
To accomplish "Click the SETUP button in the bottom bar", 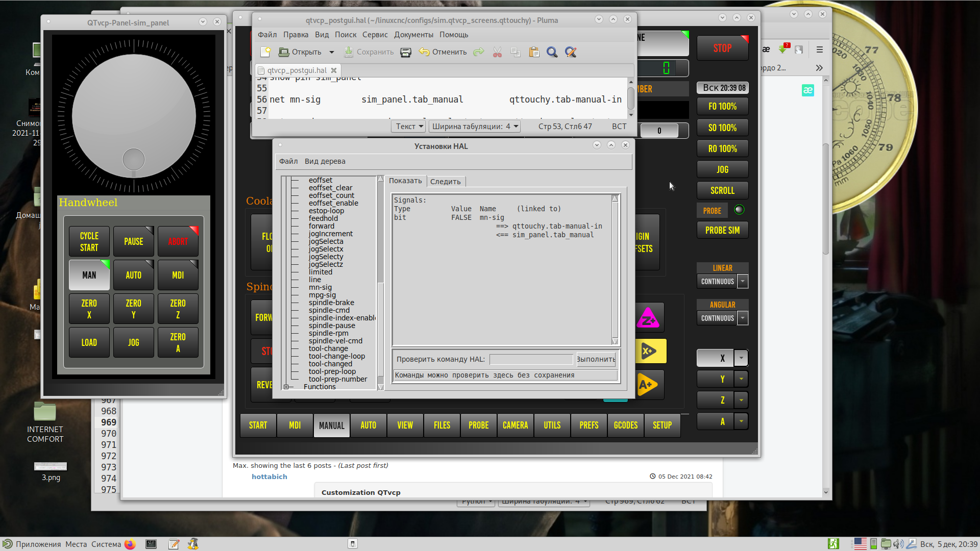I will (663, 425).
